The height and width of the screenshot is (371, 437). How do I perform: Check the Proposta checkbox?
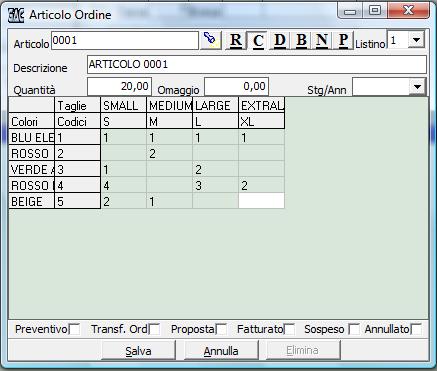point(221,329)
